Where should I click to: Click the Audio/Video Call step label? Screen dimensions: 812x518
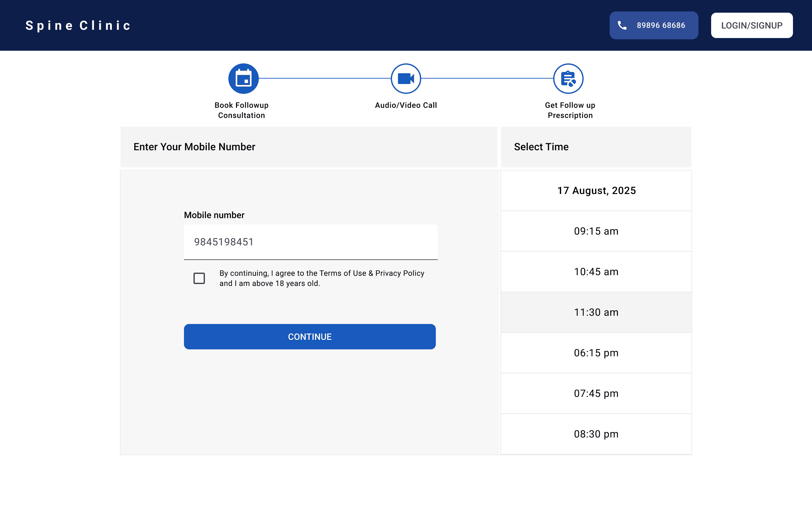tap(406, 105)
